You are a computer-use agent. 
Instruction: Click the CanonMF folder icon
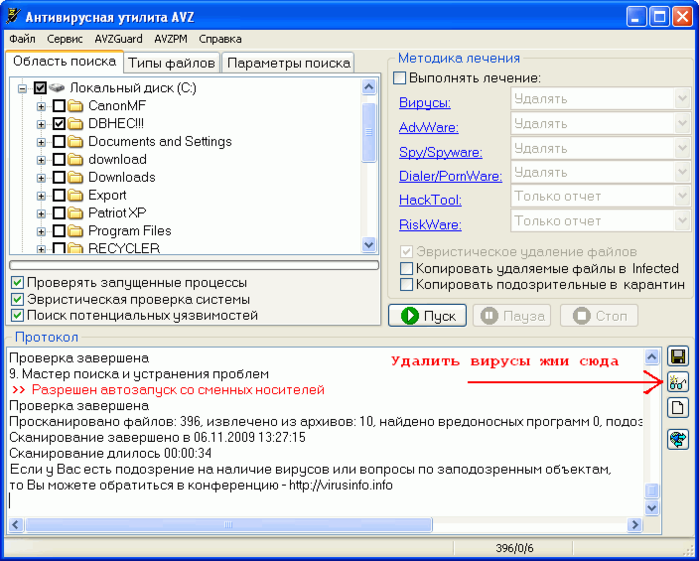point(76,106)
